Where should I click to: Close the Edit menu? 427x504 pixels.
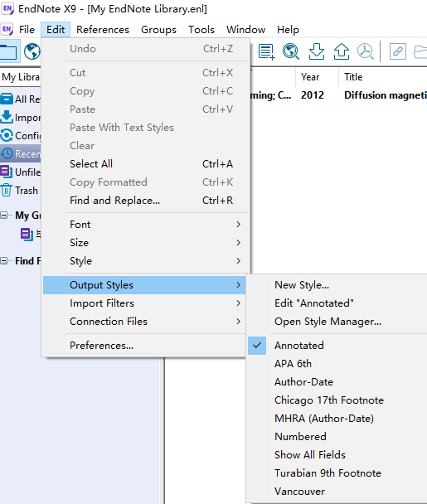point(56,30)
